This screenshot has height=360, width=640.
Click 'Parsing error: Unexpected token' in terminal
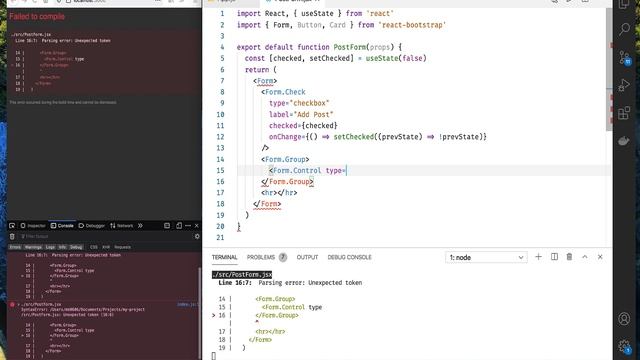click(x=310, y=283)
